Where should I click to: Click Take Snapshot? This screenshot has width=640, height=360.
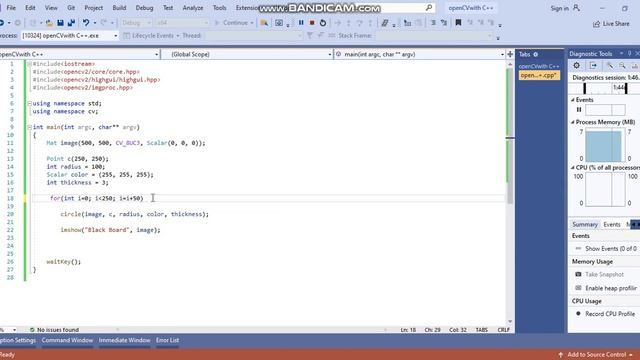point(604,274)
